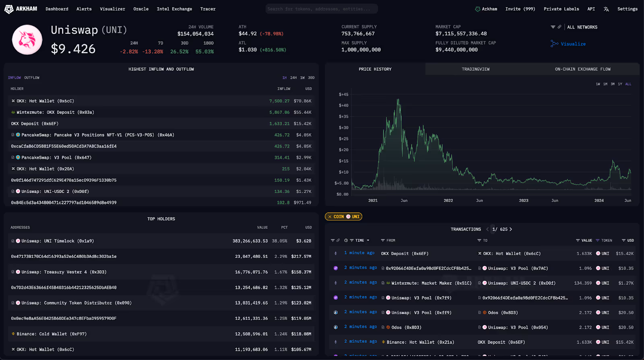Click the VALUE column filter icon
The height and width of the screenshot is (360, 644).
coord(578,240)
